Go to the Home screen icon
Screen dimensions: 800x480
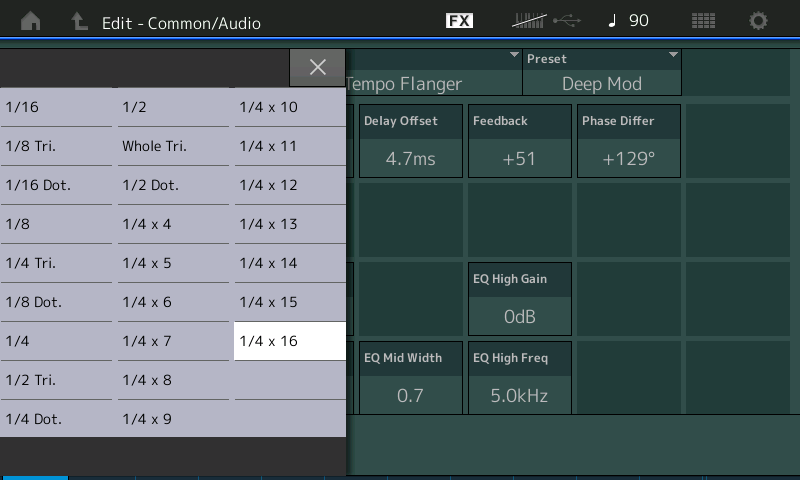[31, 21]
